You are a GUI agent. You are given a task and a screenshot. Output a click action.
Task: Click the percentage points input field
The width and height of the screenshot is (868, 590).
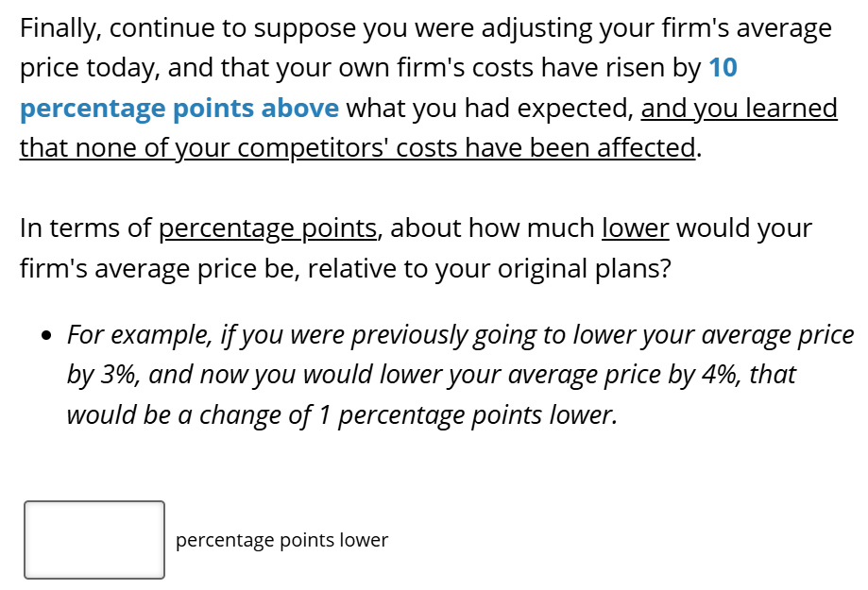(94, 540)
